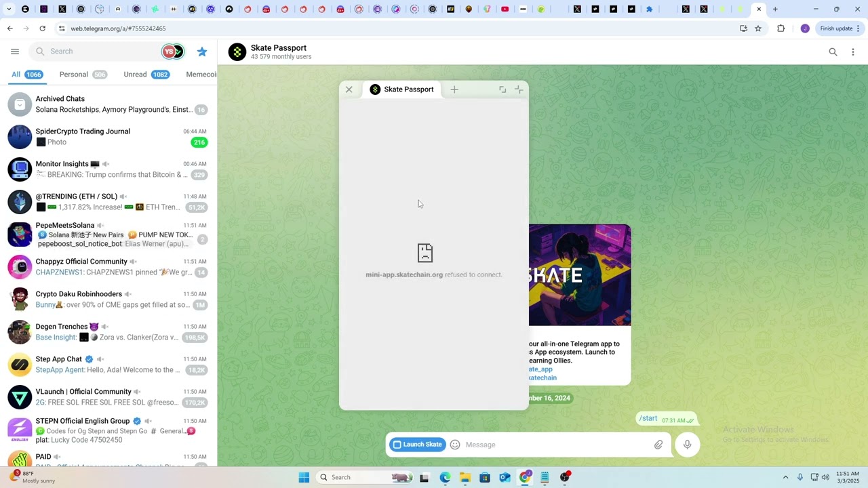This screenshot has width=868, height=488.
Task: Record a voice message
Action: [x=687, y=445]
